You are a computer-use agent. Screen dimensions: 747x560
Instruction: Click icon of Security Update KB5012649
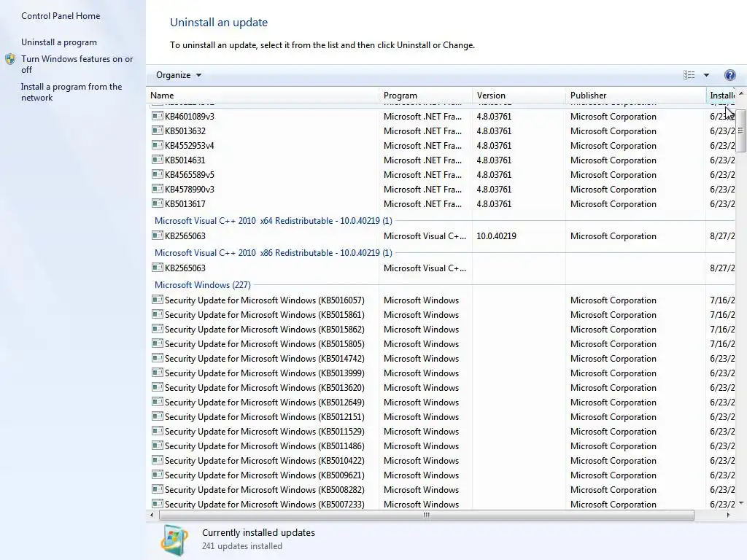tap(158, 402)
